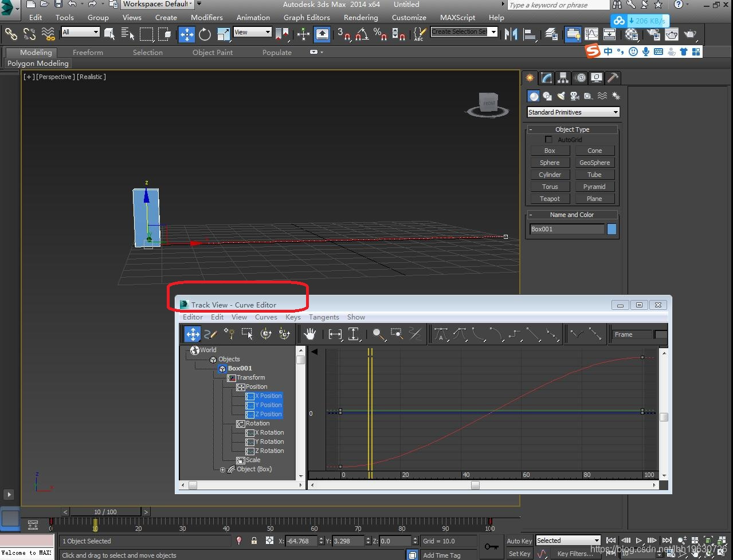The width and height of the screenshot is (733, 560).
Task: Click the Polygon Modeling button
Action: (38, 64)
